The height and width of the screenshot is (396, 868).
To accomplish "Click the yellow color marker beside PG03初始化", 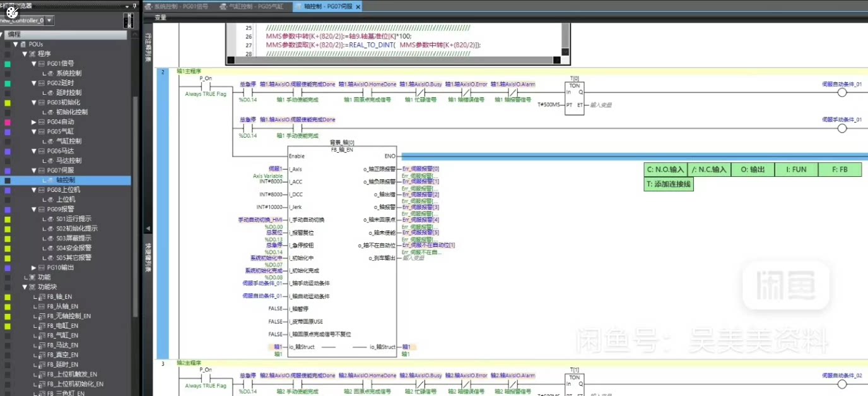I will (8, 102).
